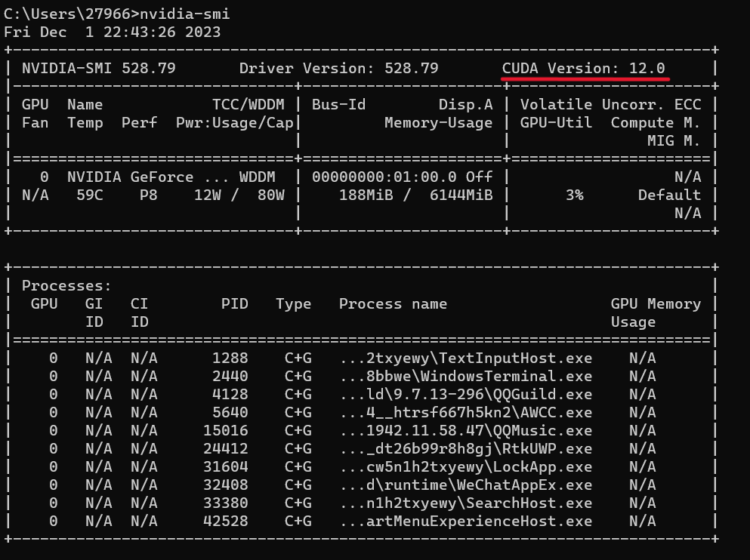Viewport: 750px width, 560px height.
Task: Click the 'Memory-Usage' column header
Action: 439,123
